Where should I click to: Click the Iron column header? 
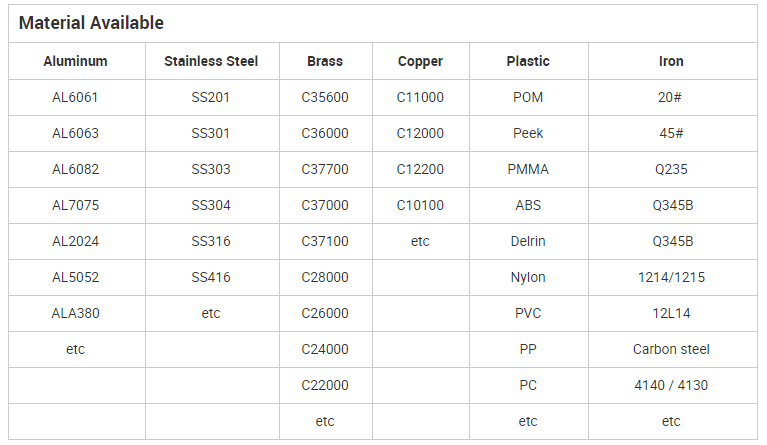(x=671, y=61)
